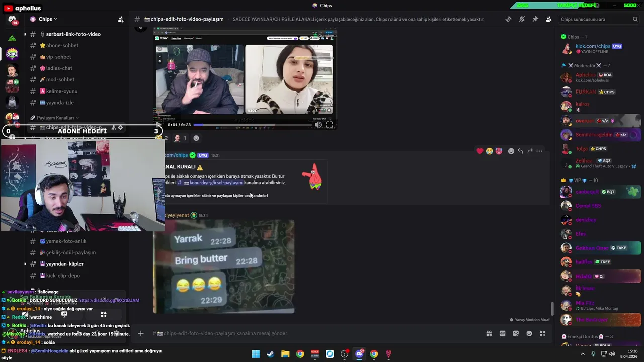Open abone-sohbet channel
This screenshot has width=644, height=362.
pyautogui.click(x=62, y=45)
